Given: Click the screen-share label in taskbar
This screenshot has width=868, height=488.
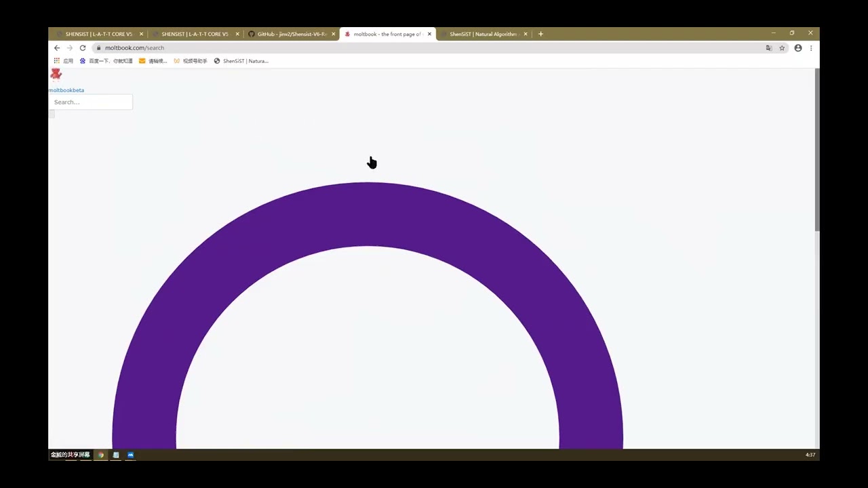Looking at the screenshot, I should click(x=70, y=455).
